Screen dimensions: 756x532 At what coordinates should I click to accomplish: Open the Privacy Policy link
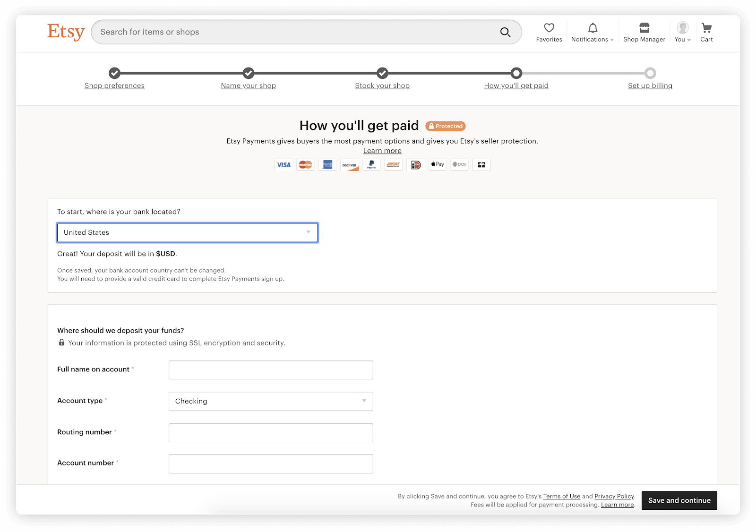coord(614,496)
